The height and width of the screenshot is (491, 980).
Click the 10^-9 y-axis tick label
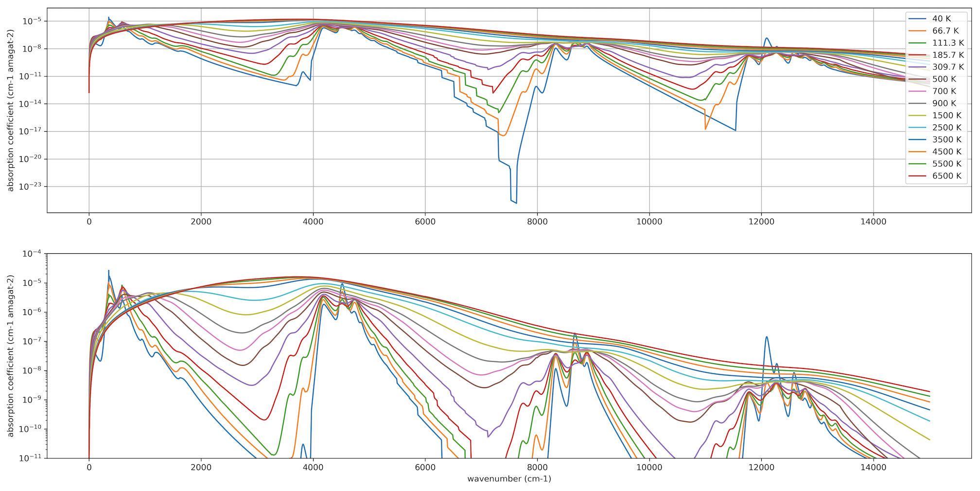point(33,399)
